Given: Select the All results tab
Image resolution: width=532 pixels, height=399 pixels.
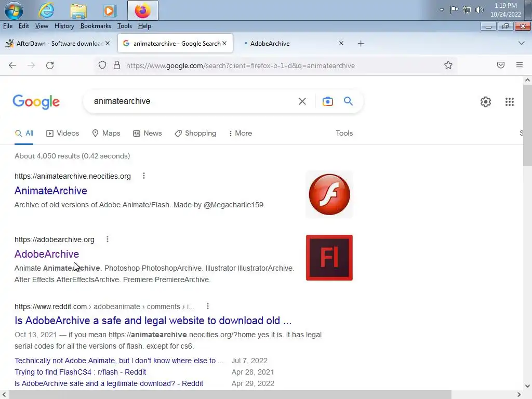Looking at the screenshot, I should 24,134.
